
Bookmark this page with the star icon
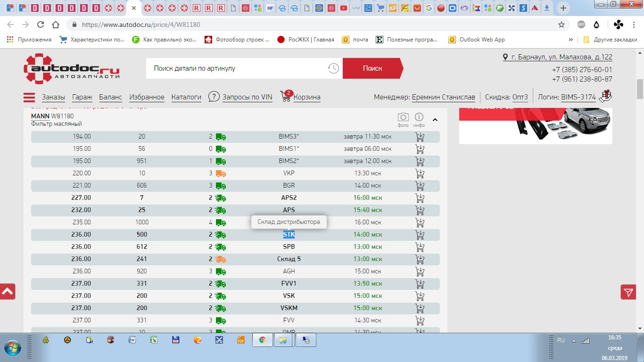(x=561, y=25)
